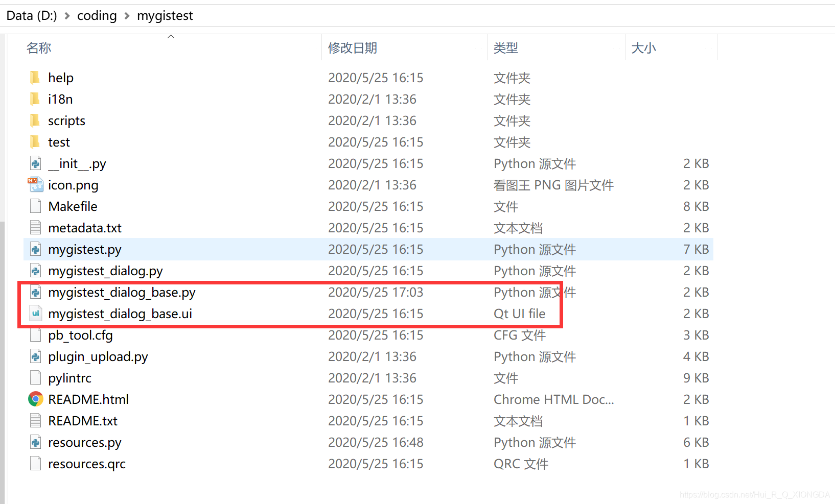835x504 pixels.
Task: Click the QRC 文件 type cell
Action: pyautogui.click(x=521, y=464)
